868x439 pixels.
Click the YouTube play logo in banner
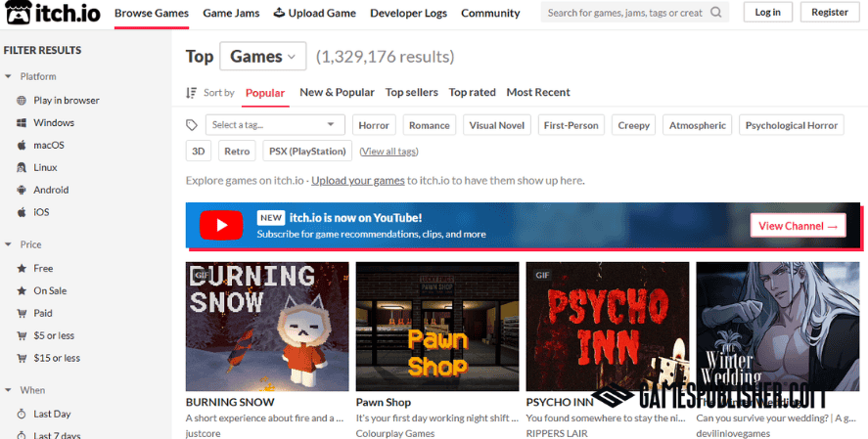point(221,225)
